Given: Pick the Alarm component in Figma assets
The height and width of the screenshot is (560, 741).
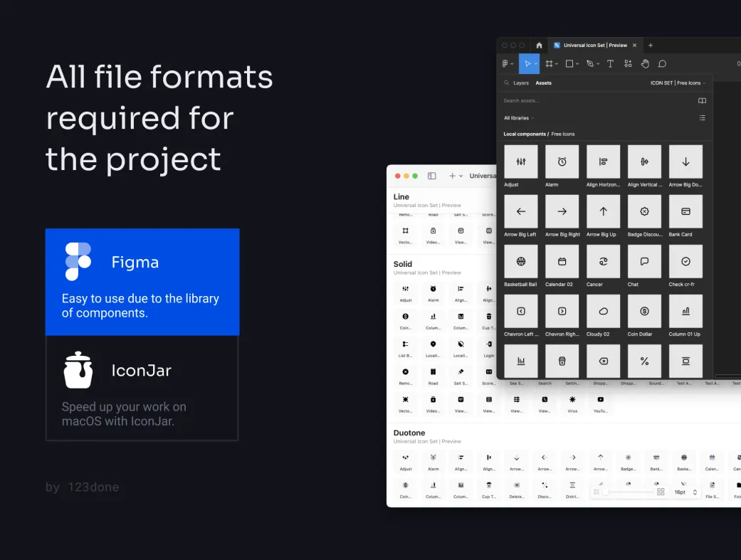Looking at the screenshot, I should pyautogui.click(x=562, y=162).
